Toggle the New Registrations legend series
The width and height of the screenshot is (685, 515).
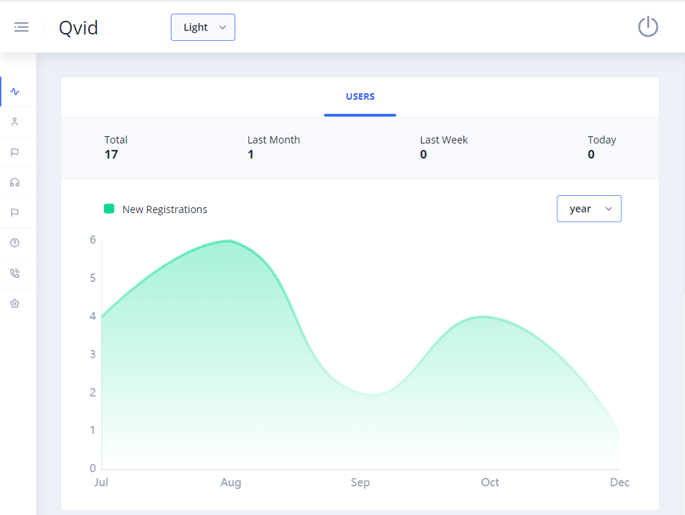click(164, 210)
